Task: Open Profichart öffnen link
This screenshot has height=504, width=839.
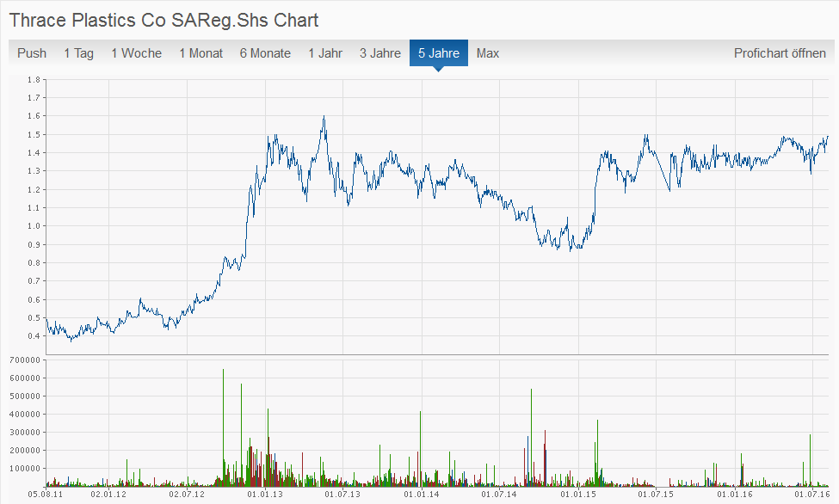Action: pos(780,53)
